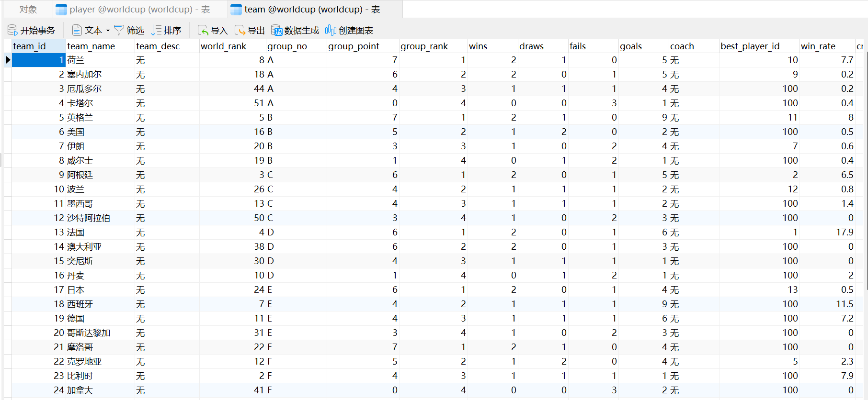Select the team name cell 美国

coord(100,132)
